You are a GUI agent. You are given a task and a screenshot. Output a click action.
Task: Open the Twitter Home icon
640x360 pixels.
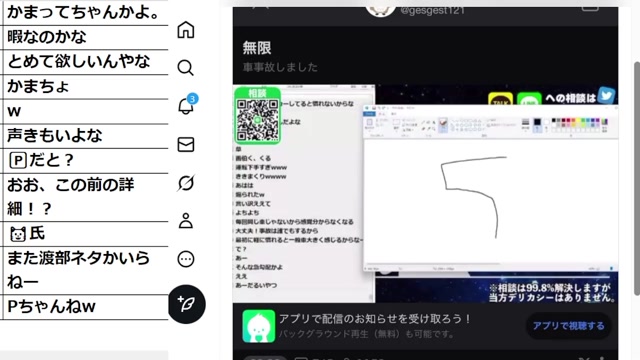click(x=186, y=30)
